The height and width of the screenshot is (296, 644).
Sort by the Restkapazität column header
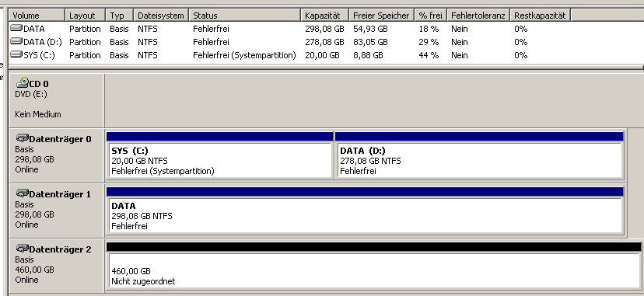[540, 16]
